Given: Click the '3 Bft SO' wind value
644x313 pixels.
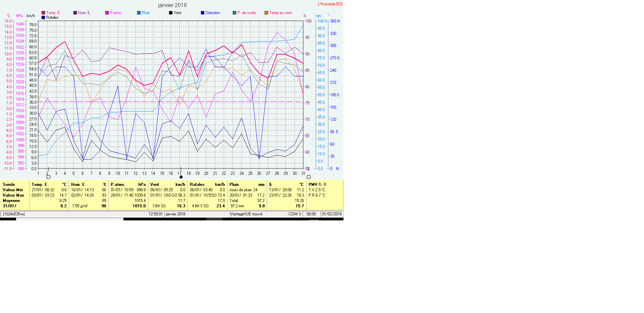Looking at the screenshot, I should [x=159, y=206].
